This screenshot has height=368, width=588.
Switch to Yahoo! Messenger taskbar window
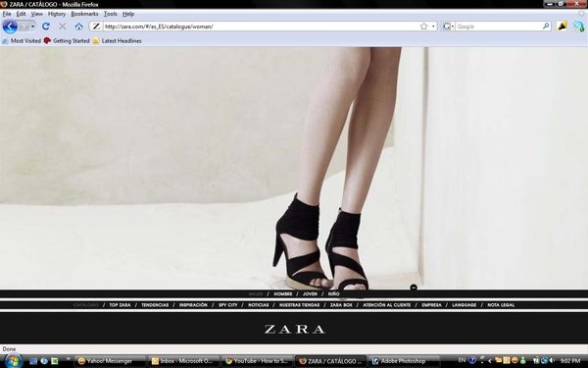pyautogui.click(x=110, y=361)
